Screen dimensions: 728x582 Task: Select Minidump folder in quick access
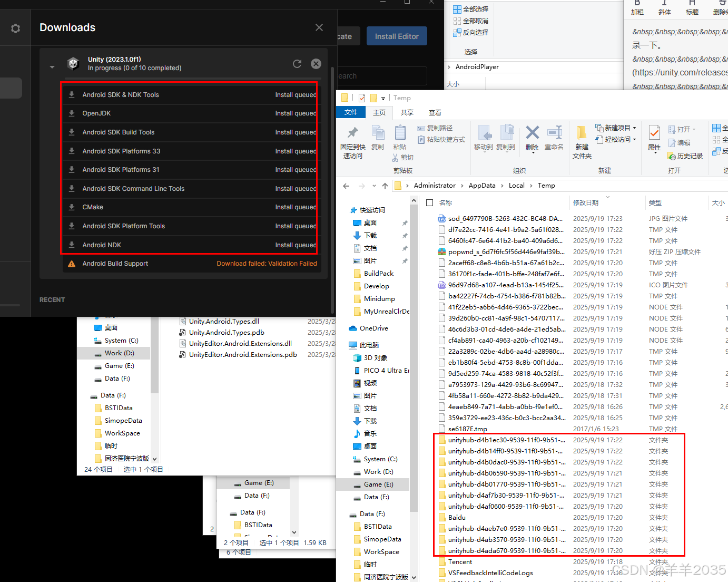pyautogui.click(x=379, y=299)
